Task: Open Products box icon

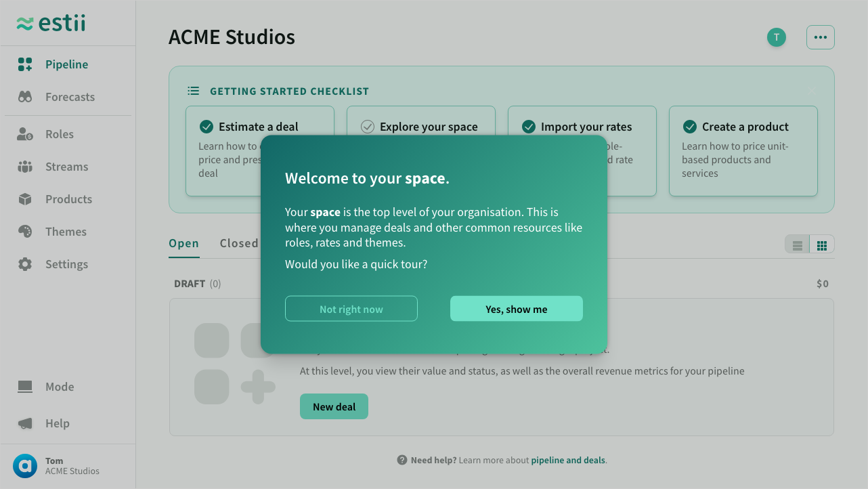Action: click(25, 199)
